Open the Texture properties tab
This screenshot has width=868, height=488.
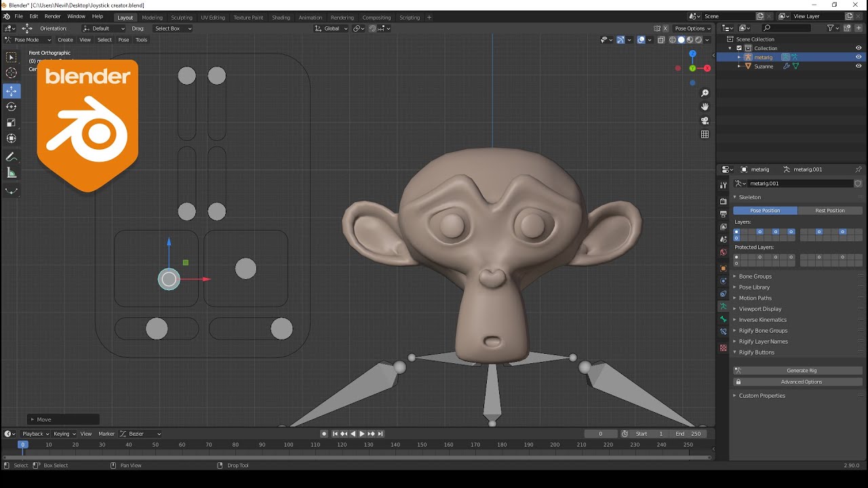[x=724, y=348]
